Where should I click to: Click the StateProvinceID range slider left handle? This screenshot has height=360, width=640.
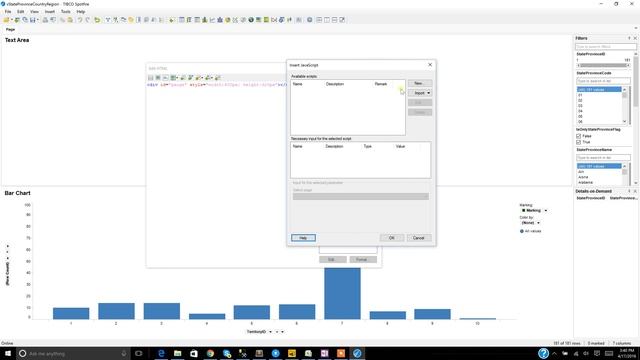click(x=578, y=65)
